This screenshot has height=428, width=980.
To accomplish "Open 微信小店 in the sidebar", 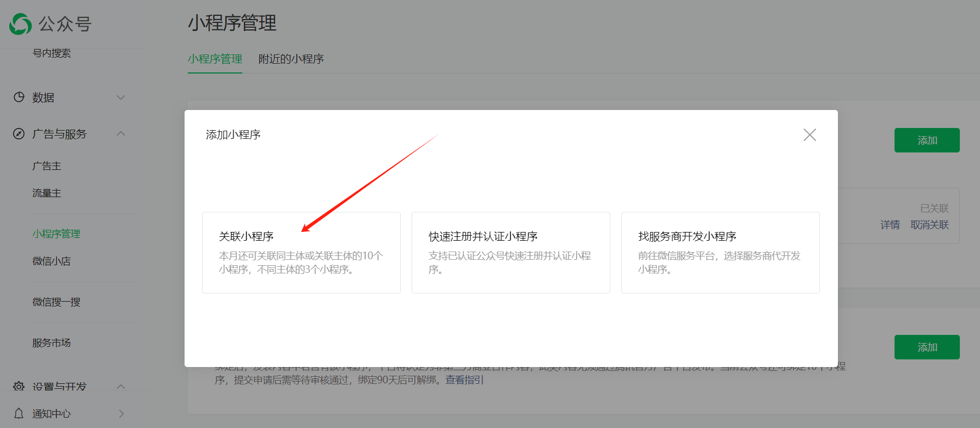I will 52,261.
